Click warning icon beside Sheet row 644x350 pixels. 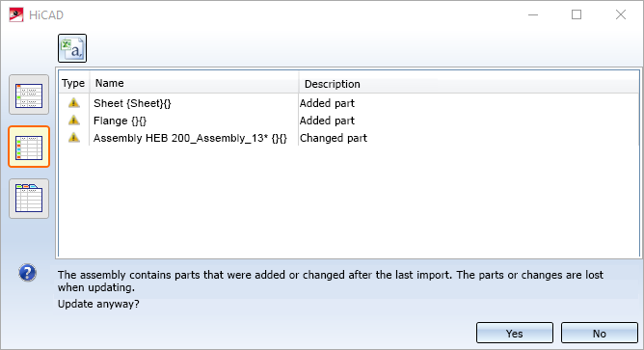coord(74,103)
